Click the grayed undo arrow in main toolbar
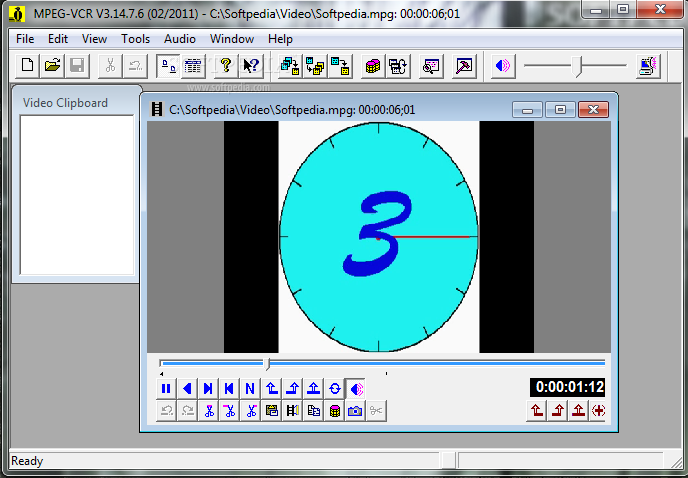The image size is (688, 478). tap(135, 66)
